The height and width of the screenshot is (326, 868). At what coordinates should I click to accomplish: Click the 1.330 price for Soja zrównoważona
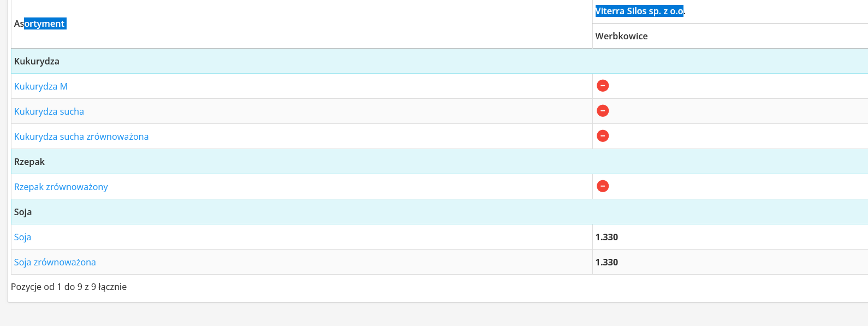[607, 262]
